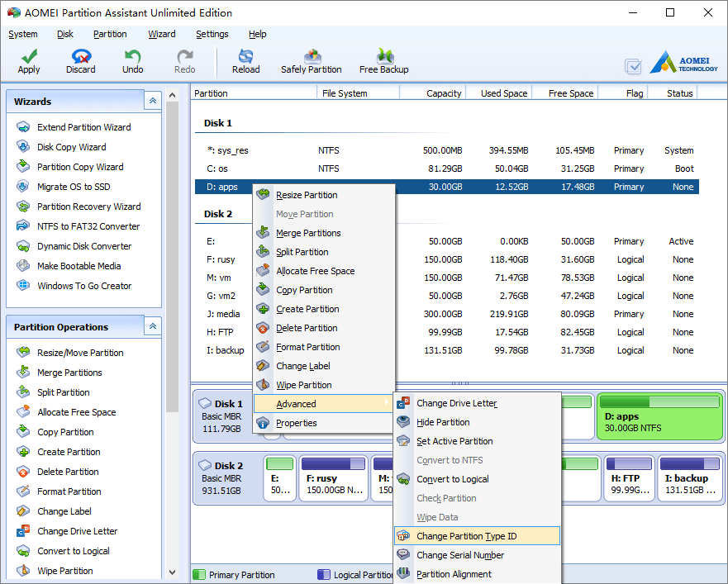728x584 pixels.
Task: Open NTFS to FAT32 Converter
Action: 88,226
